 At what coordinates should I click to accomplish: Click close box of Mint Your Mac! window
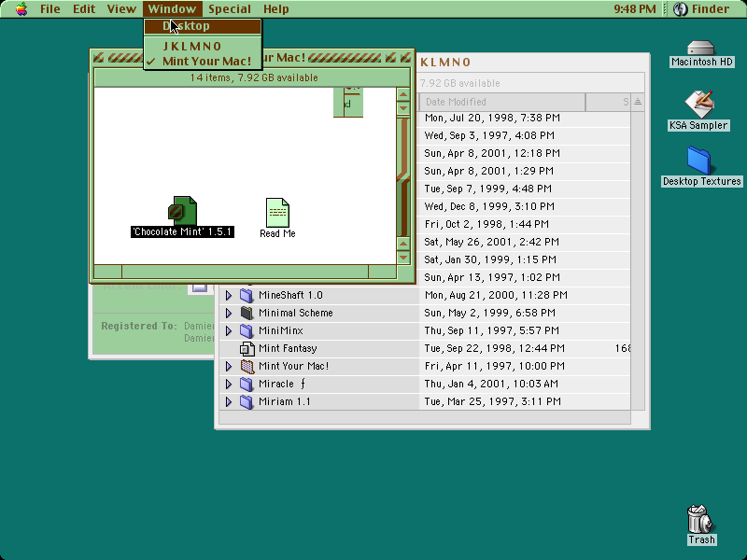pos(99,58)
